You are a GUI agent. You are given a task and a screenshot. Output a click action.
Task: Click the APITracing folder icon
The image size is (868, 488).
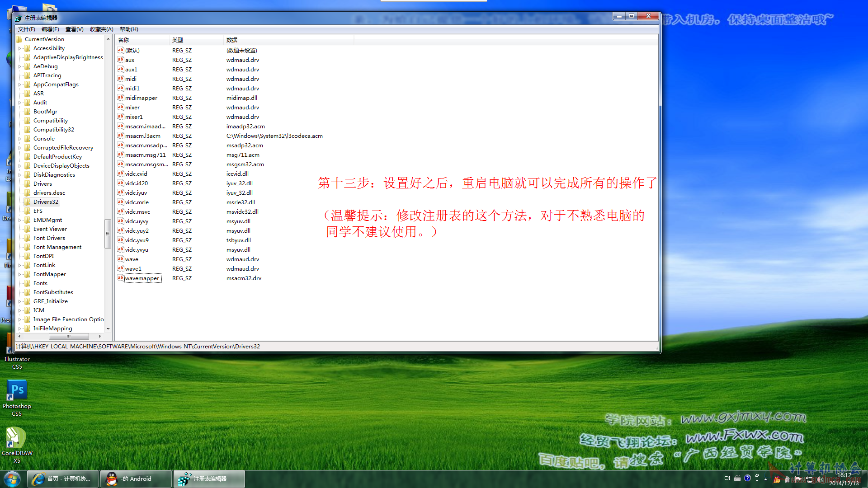(28, 75)
